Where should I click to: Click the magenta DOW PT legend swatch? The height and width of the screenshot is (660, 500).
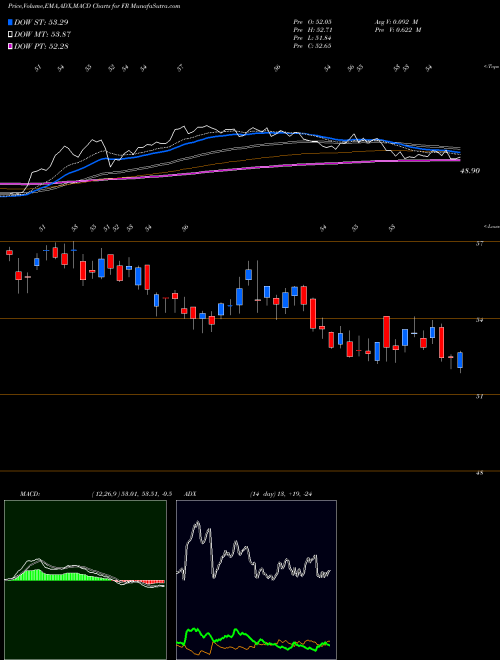(x=10, y=46)
